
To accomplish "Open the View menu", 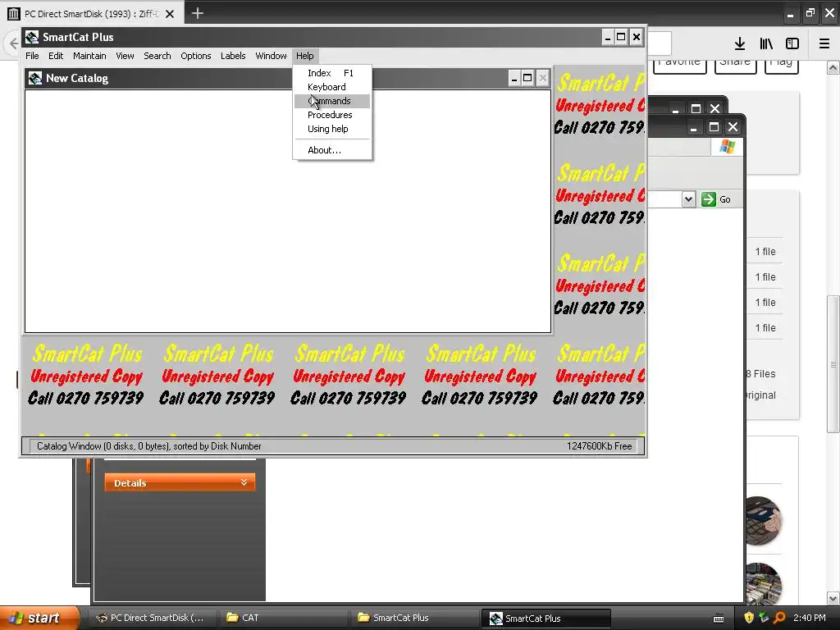I will pyautogui.click(x=125, y=56).
